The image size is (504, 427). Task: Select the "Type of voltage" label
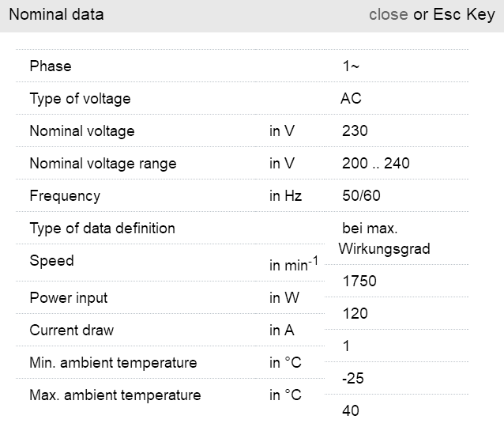[x=80, y=99]
